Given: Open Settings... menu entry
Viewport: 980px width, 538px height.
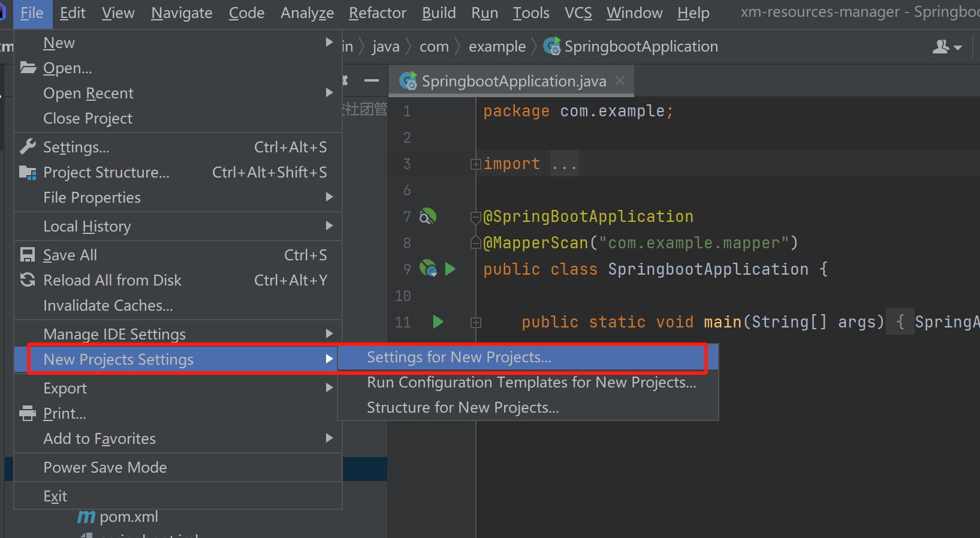Looking at the screenshot, I should [178, 148].
